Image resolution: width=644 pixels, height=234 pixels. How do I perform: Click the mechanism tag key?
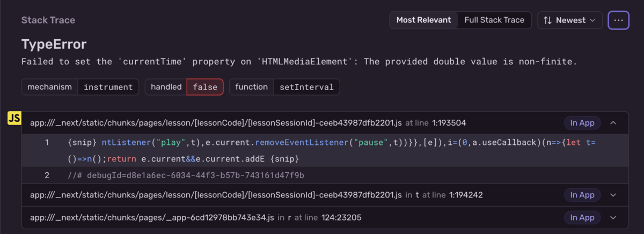coord(49,87)
